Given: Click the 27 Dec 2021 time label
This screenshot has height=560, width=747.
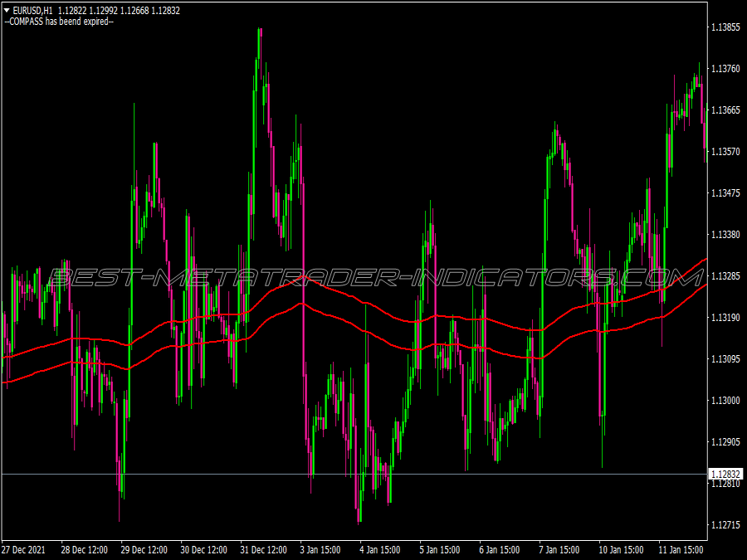Looking at the screenshot, I should coord(23,550).
